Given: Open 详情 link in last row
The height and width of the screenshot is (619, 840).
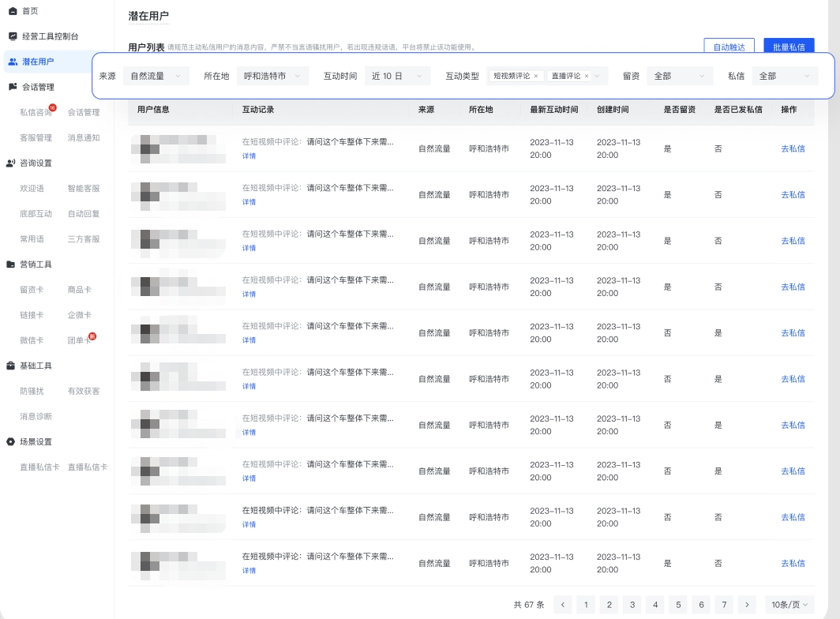Looking at the screenshot, I should tap(249, 571).
